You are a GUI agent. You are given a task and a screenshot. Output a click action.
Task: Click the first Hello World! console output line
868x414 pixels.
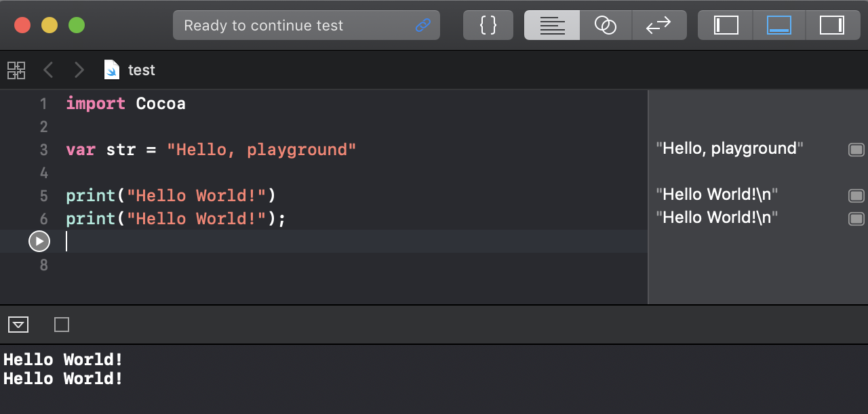point(63,360)
